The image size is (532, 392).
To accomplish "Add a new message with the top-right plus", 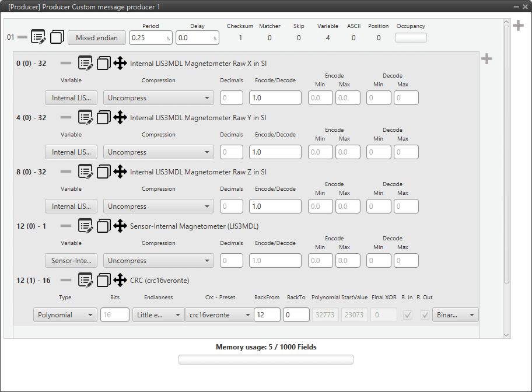I will point(518,26).
